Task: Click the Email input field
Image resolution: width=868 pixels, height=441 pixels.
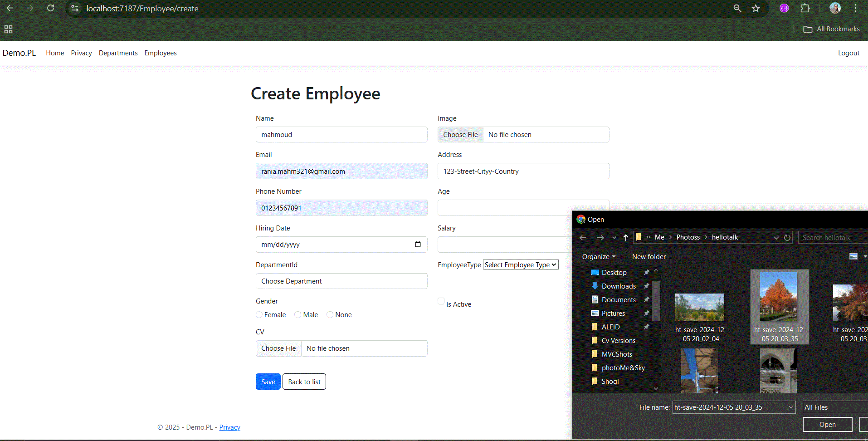Action: click(341, 171)
